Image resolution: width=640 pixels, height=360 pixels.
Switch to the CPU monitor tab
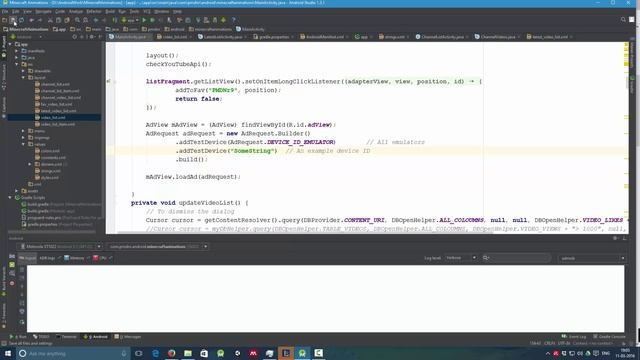point(100,258)
